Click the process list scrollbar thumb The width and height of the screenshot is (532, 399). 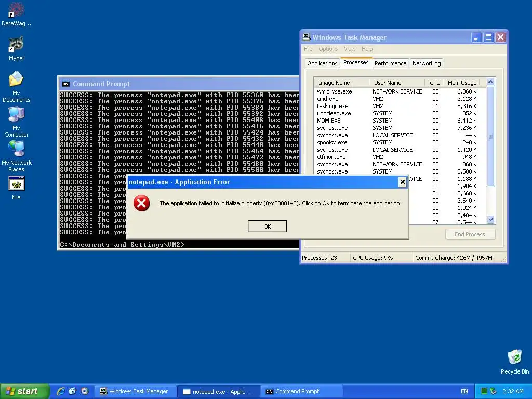(490, 137)
